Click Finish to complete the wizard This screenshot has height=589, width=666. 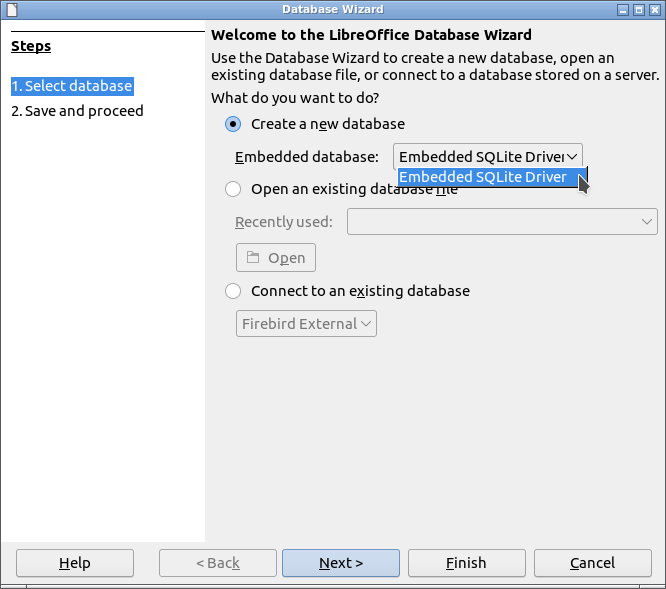(467, 563)
